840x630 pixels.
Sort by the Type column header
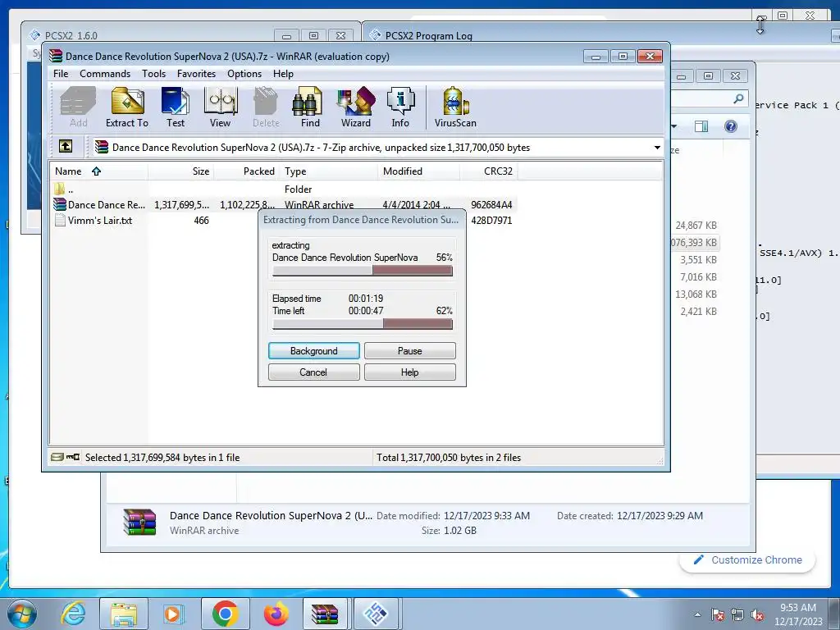[x=329, y=171]
